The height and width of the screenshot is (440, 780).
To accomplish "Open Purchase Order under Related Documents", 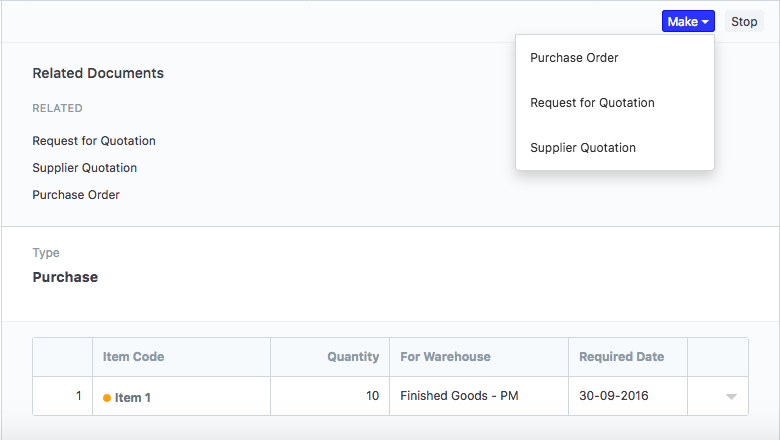I will pyautogui.click(x=76, y=195).
